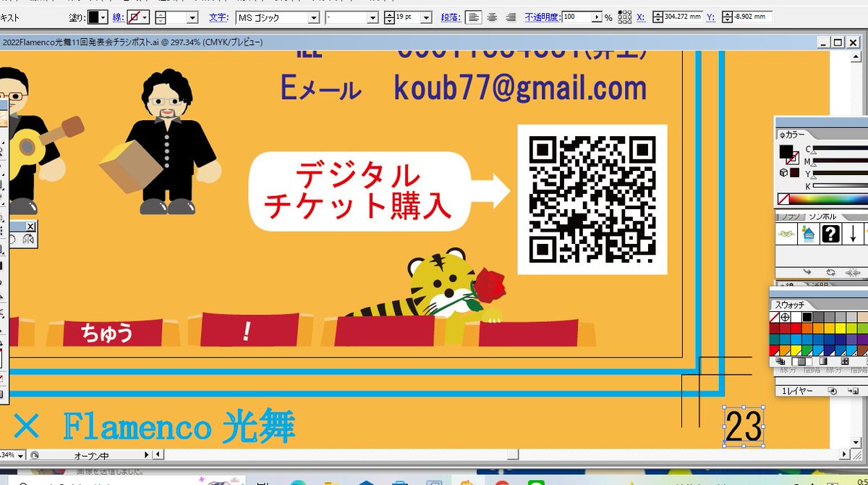
Task: Click the create new sublayer icon
Action: pos(854,391)
